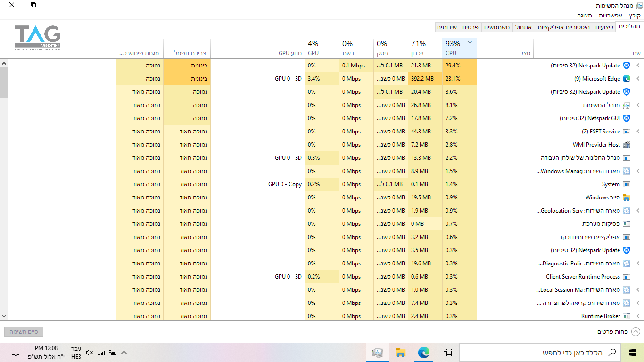Click the מנהל החלונות של שולחן העבודה icon
Image resolution: width=644 pixels, height=362 pixels.
627,158
